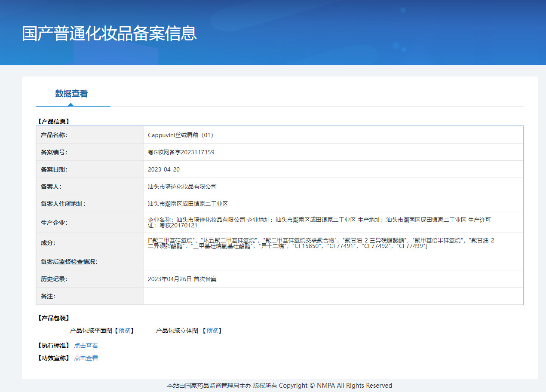
Task: Click the filing number 粤G妆网备字2023117359
Action: coord(181,152)
